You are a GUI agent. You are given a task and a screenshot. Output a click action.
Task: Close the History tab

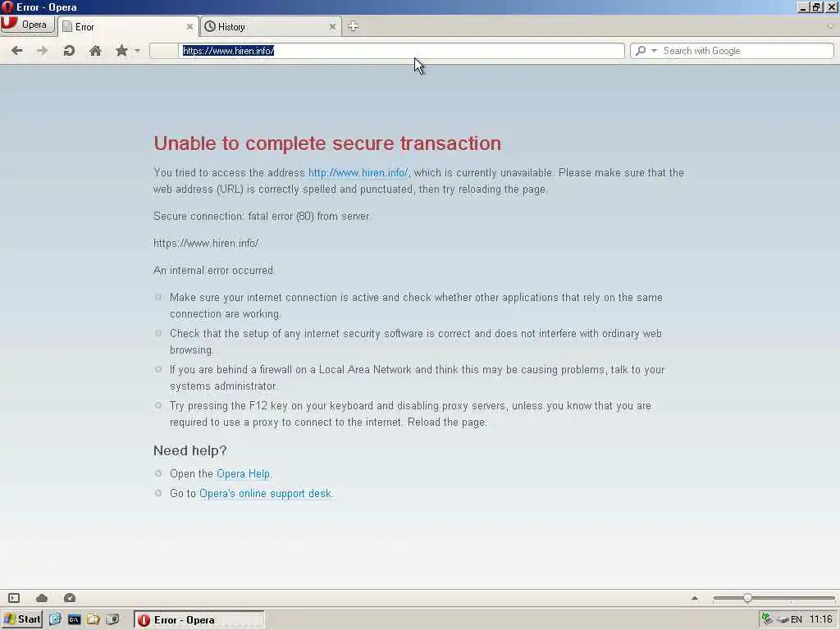(x=332, y=27)
